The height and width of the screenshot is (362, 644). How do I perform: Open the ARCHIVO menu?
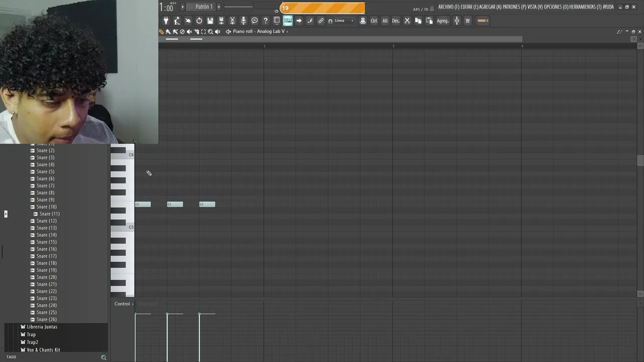coord(449,7)
